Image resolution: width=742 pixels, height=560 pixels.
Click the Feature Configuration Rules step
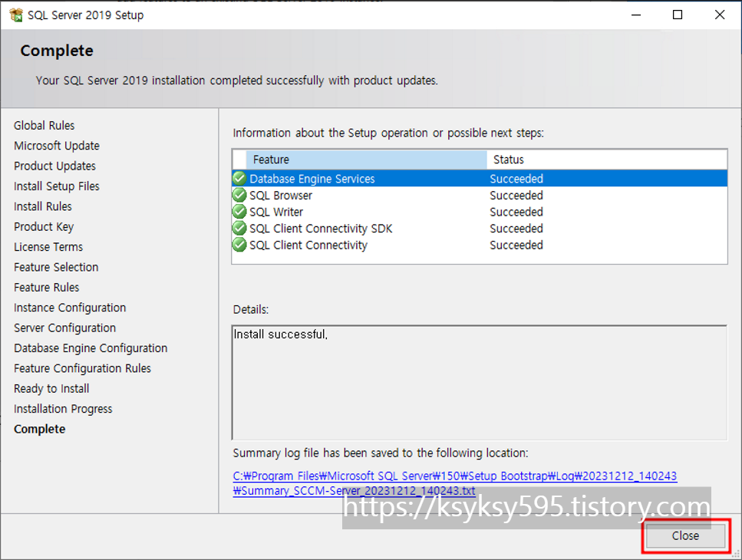(82, 368)
